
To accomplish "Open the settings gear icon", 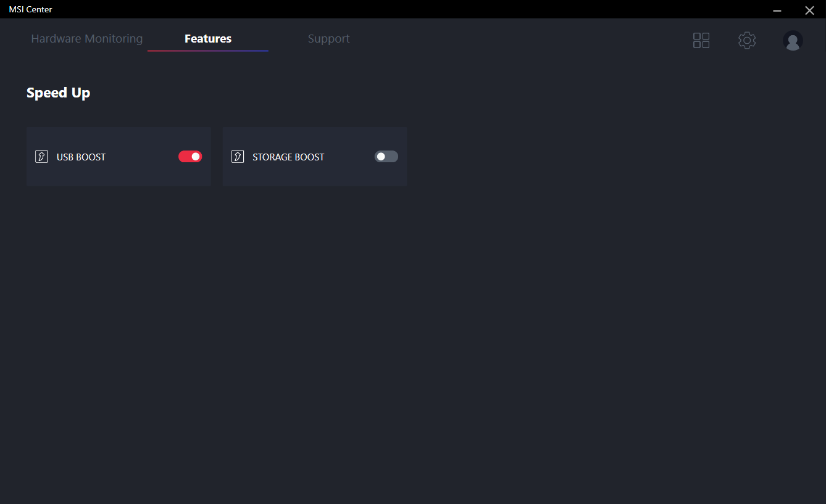I will click(747, 41).
